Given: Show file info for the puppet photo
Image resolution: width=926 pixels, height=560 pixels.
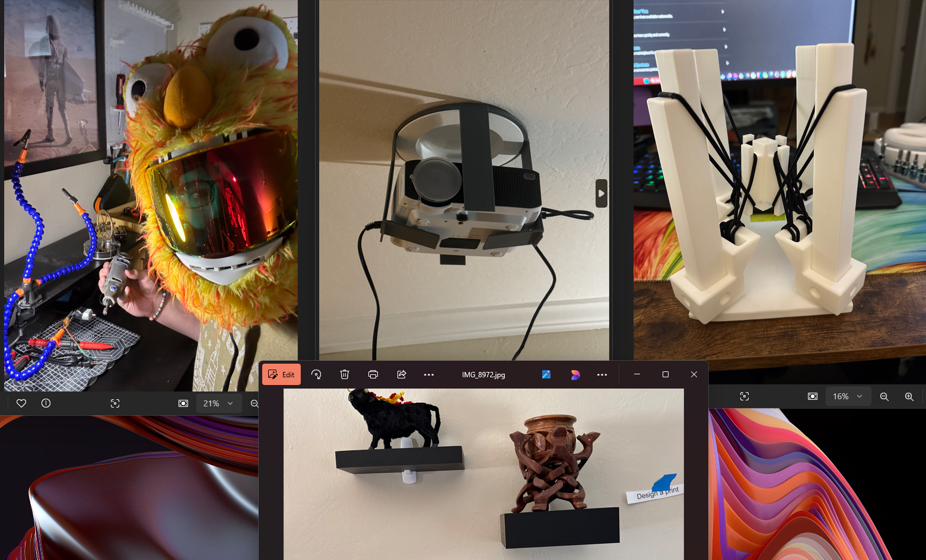Looking at the screenshot, I should [46, 403].
